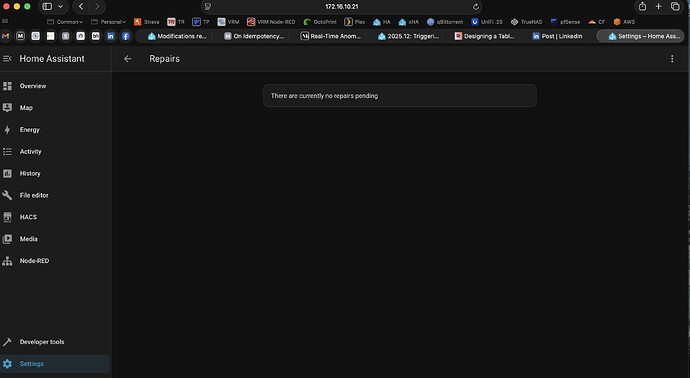This screenshot has width=690, height=378.
Task: Open the pinned LinkedIn tab
Action: point(110,36)
